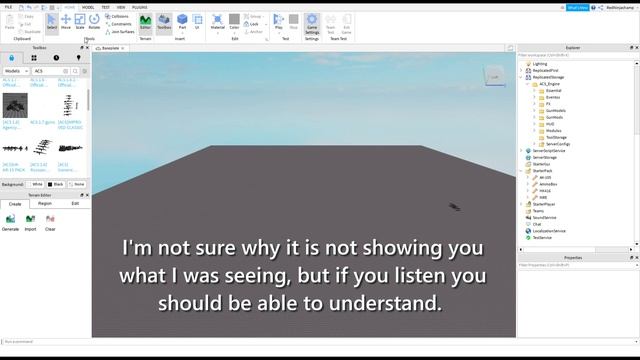This screenshot has height=360, width=640.
Task: Expand the ServerScriptService node
Action: click(521, 151)
